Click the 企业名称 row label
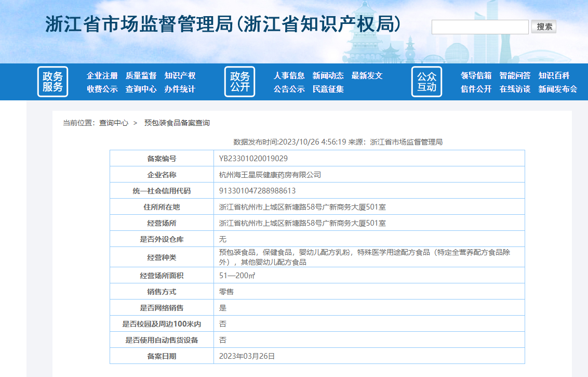The image size is (588, 377). coord(162,175)
